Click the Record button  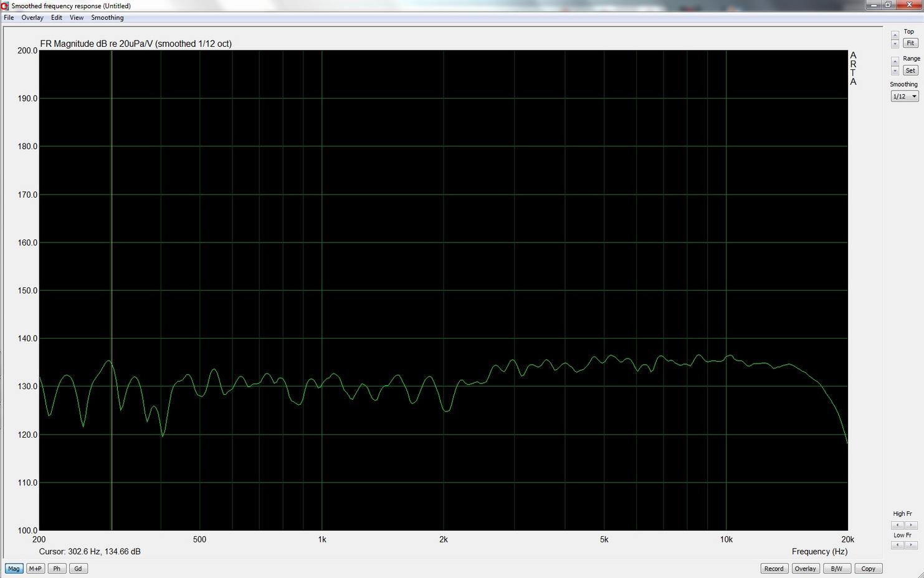coord(774,569)
